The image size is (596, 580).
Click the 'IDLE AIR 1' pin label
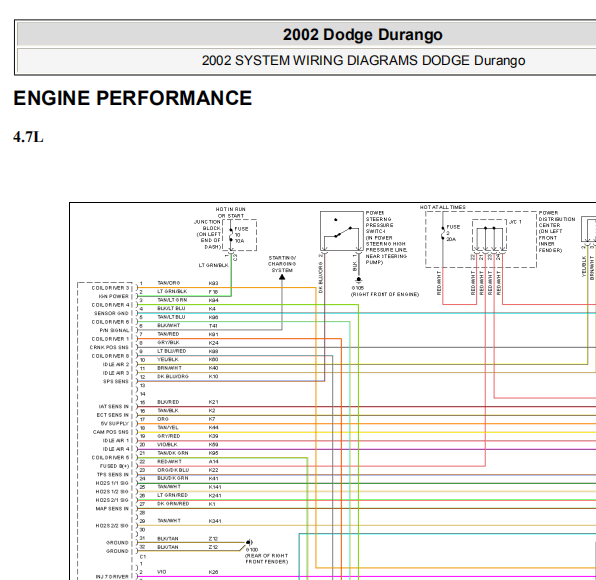click(x=116, y=441)
